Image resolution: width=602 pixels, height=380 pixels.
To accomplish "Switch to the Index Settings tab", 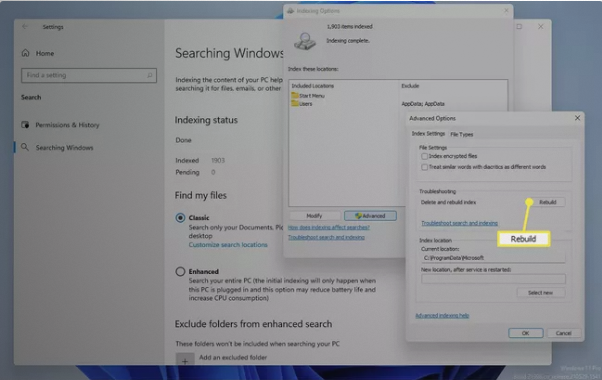I will (428, 134).
